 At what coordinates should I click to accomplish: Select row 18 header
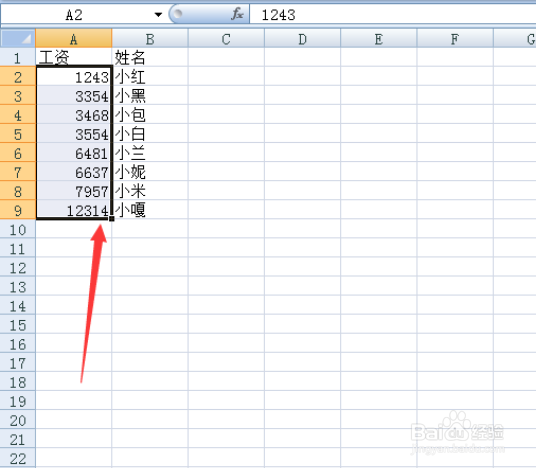(x=18, y=382)
